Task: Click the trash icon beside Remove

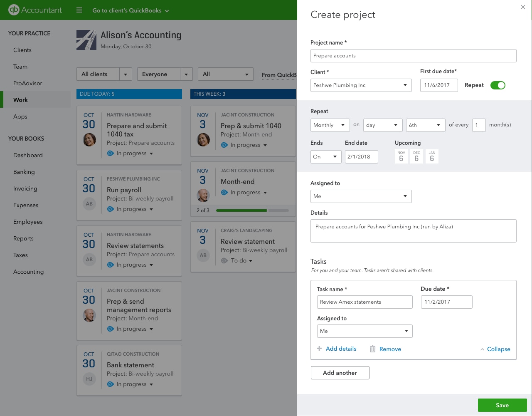Action: (372, 349)
